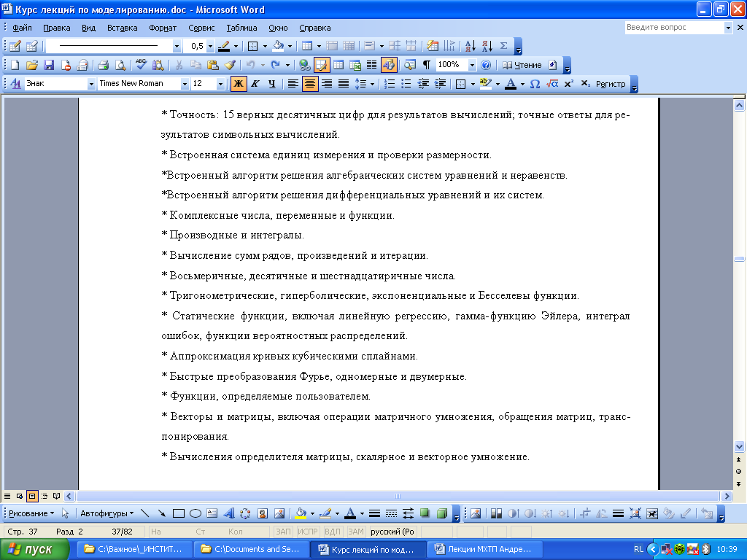Image resolution: width=747 pixels, height=560 pixels.
Task: Switch to Лекции МХТП Андре taskbar window
Action: (484, 549)
